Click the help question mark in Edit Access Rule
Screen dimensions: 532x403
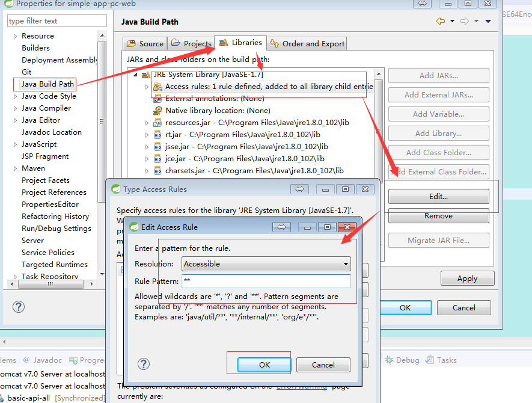pos(144,364)
